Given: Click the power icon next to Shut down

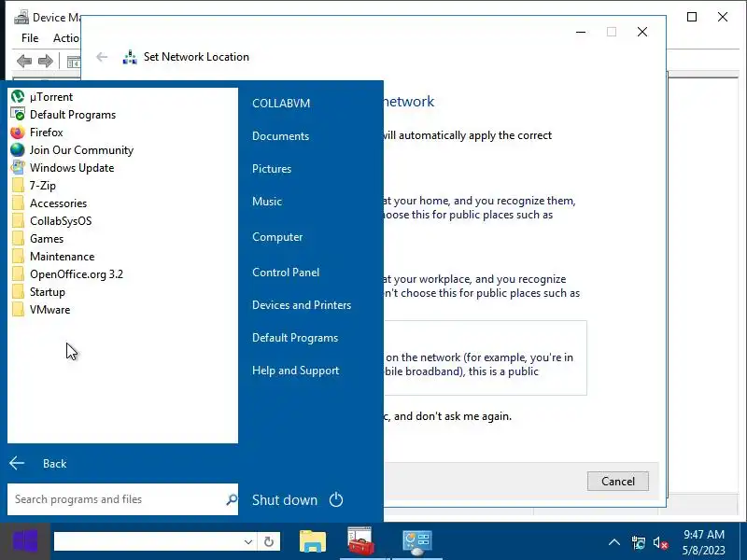Looking at the screenshot, I should coord(336,499).
